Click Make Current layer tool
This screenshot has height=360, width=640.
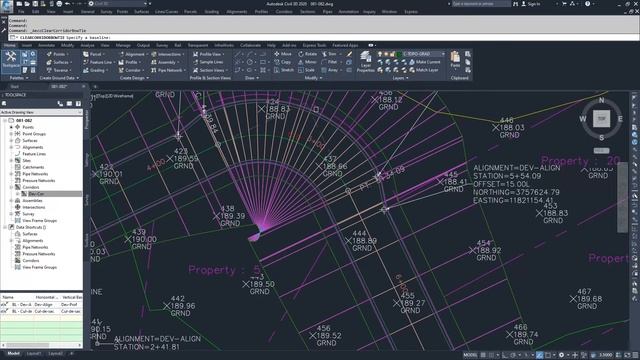coord(424,62)
